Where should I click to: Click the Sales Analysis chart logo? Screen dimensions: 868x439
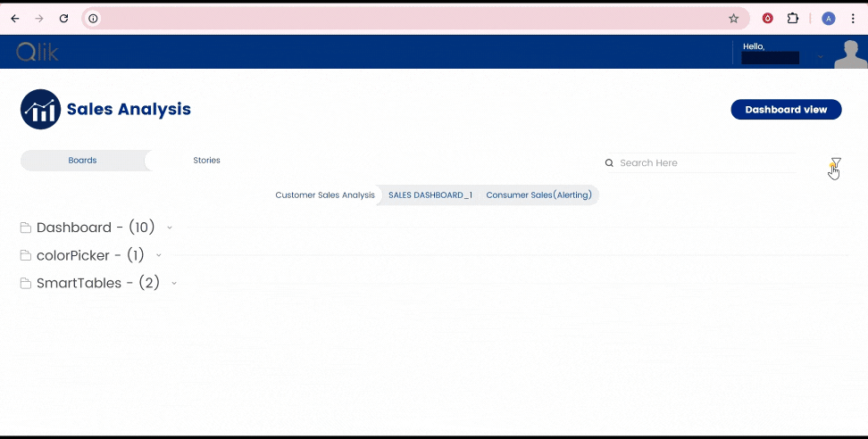pyautogui.click(x=40, y=110)
